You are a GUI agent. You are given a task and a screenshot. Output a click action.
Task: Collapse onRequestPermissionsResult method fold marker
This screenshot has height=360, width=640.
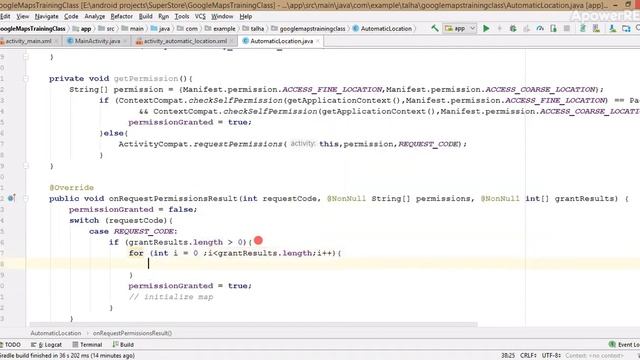tap(26, 198)
